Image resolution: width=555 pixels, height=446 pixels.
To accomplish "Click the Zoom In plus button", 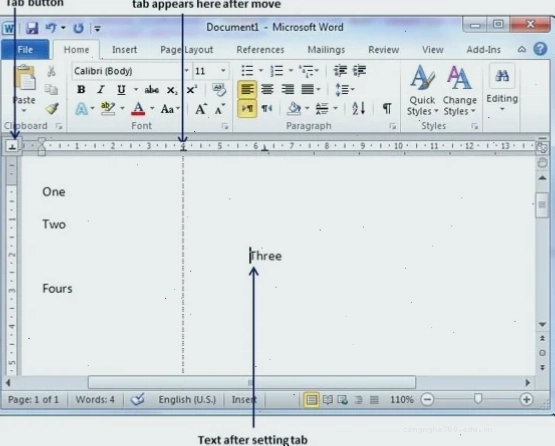I will 526,400.
